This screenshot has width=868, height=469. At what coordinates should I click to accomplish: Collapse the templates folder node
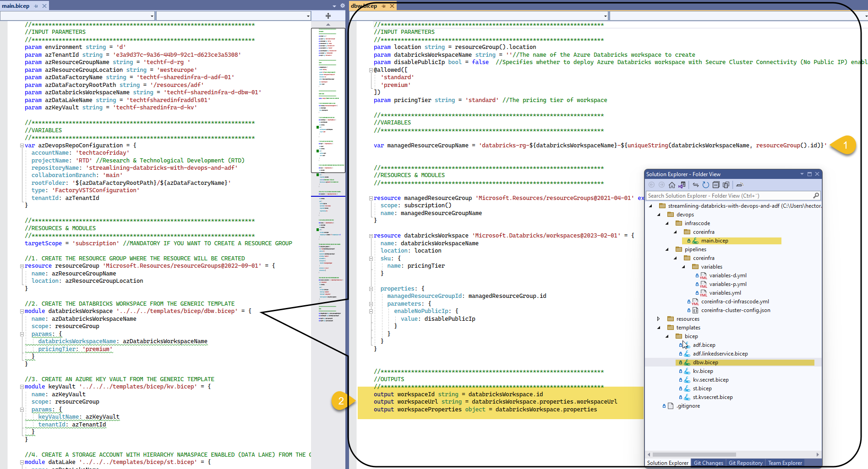658,328
